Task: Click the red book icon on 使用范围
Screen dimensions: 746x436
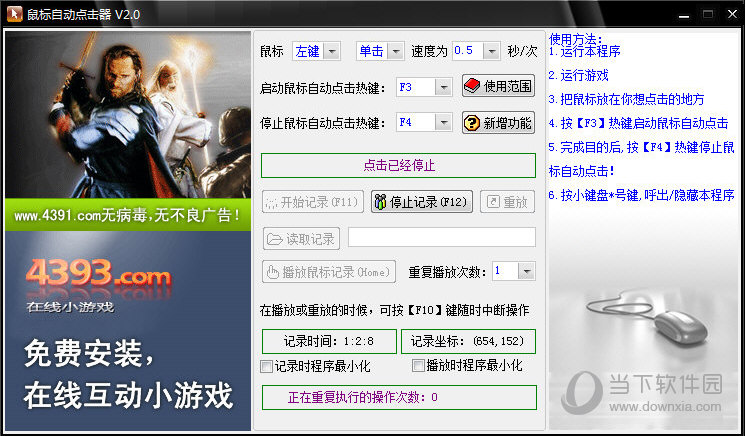Action: pyautogui.click(x=473, y=87)
